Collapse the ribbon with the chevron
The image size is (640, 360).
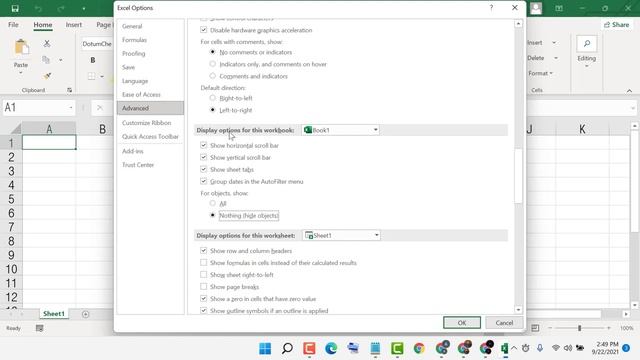(629, 91)
